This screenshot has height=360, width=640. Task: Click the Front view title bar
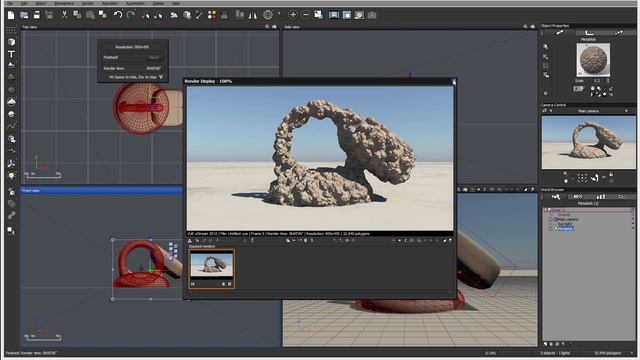tap(102, 190)
